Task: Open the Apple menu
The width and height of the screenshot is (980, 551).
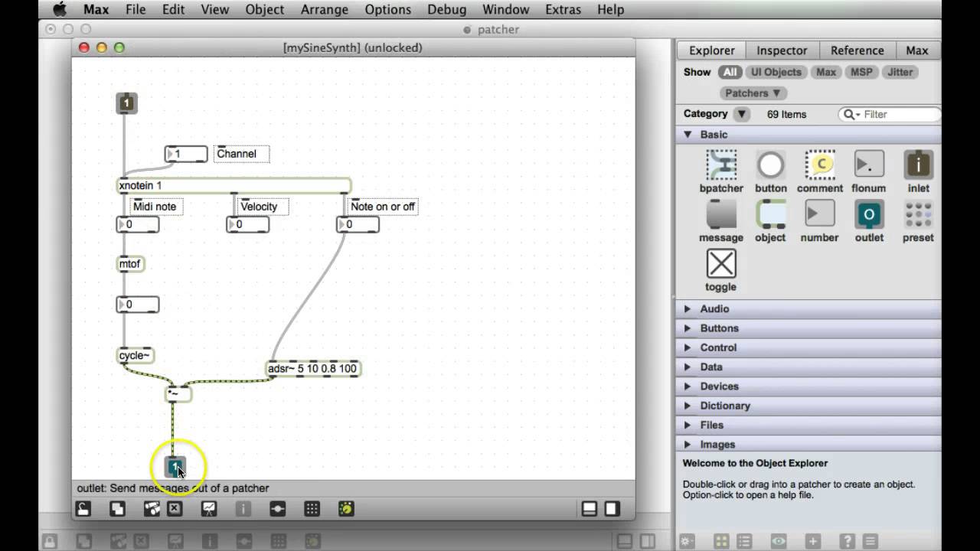Action: 59,9
